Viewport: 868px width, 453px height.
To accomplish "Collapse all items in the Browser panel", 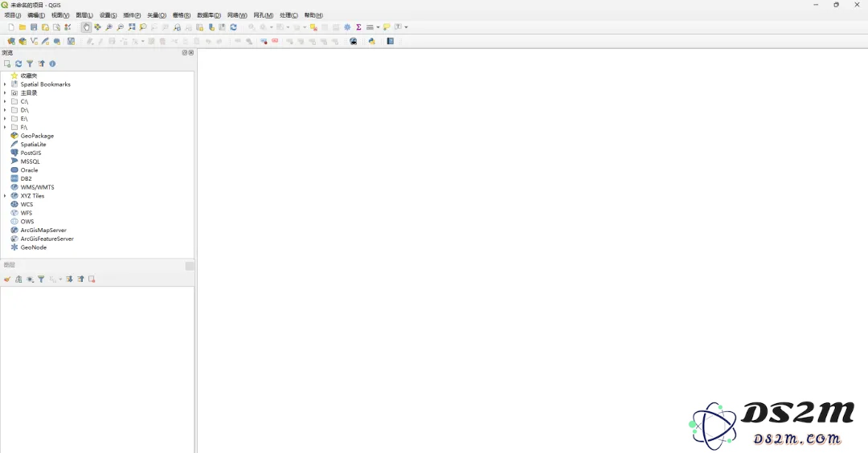I will [41, 63].
